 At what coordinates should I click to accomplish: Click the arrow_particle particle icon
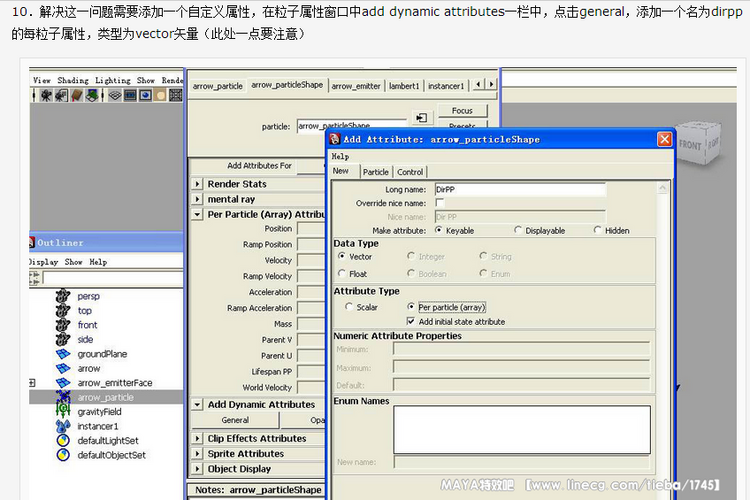click(x=63, y=397)
